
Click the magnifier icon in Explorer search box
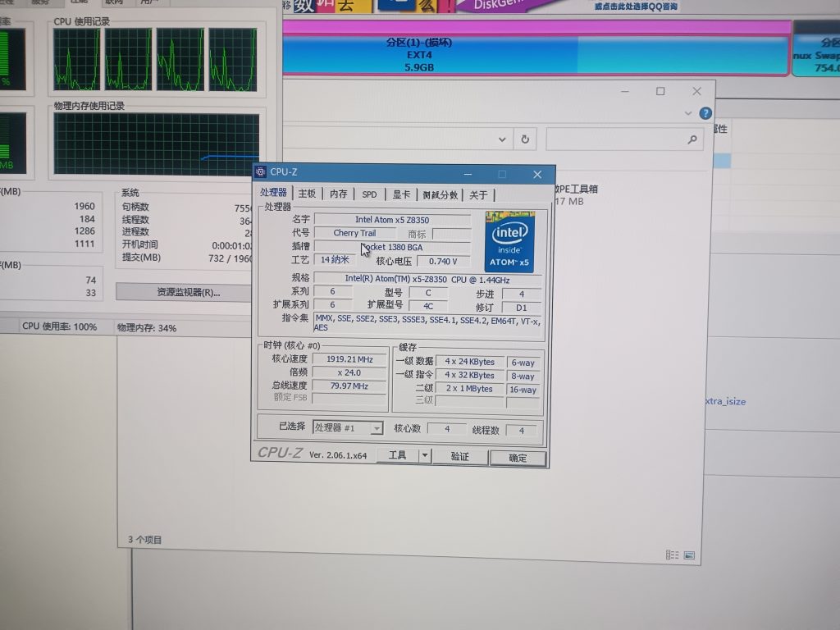pos(692,140)
